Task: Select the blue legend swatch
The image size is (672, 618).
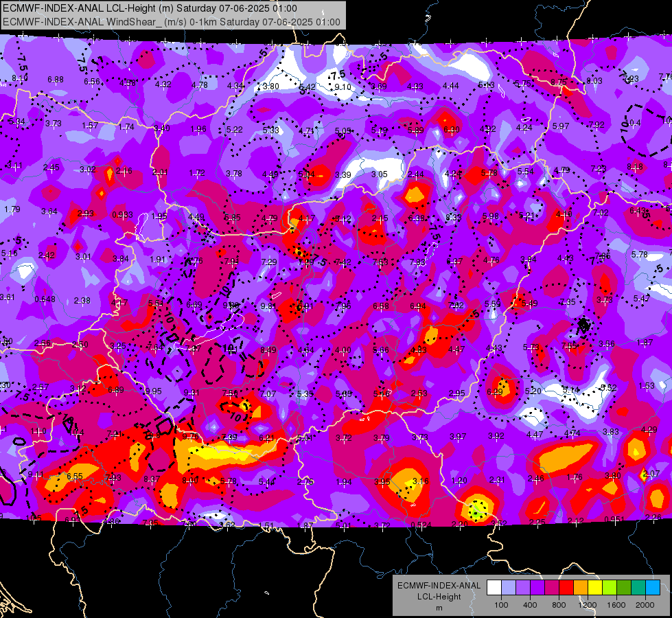Action: point(653,588)
